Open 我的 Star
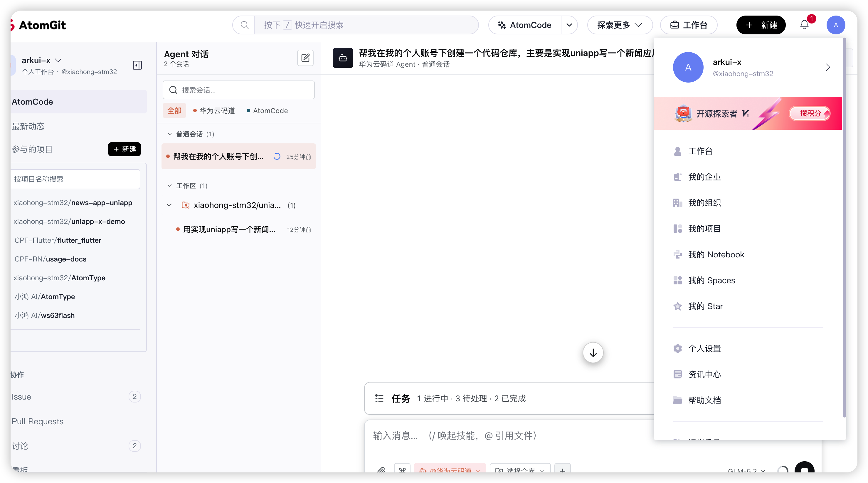This screenshot has width=868, height=483. [x=748, y=306]
